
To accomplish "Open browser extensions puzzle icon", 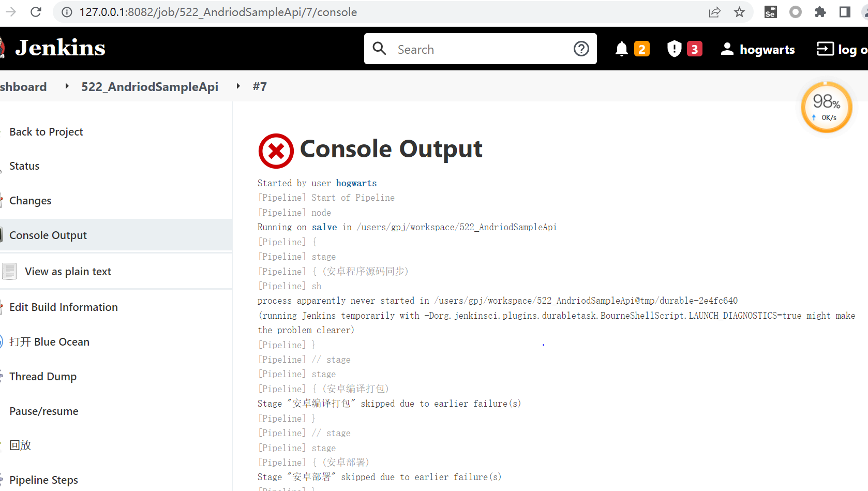I will 820,12.
